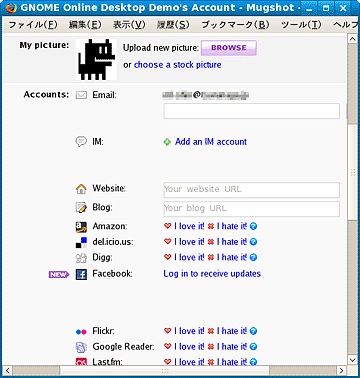
Task: Click the Flickr dots icon
Action: point(81,332)
